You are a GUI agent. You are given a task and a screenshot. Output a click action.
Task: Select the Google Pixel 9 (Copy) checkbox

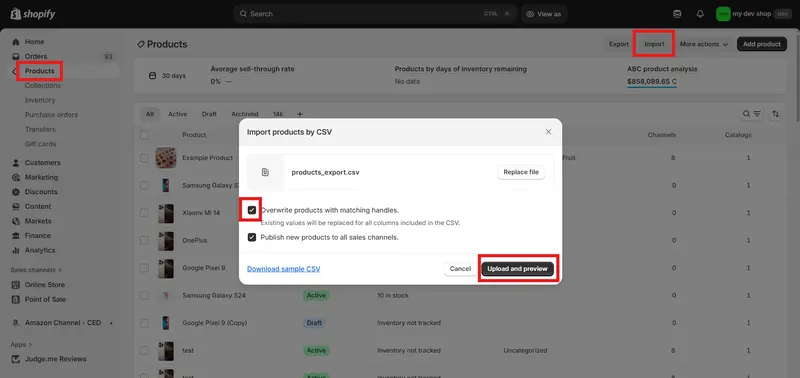coord(144,323)
